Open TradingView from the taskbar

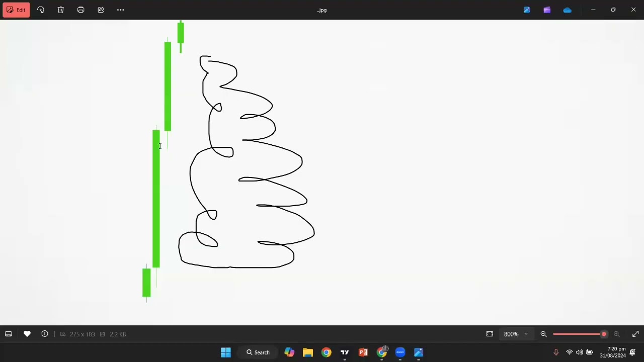(x=345, y=352)
